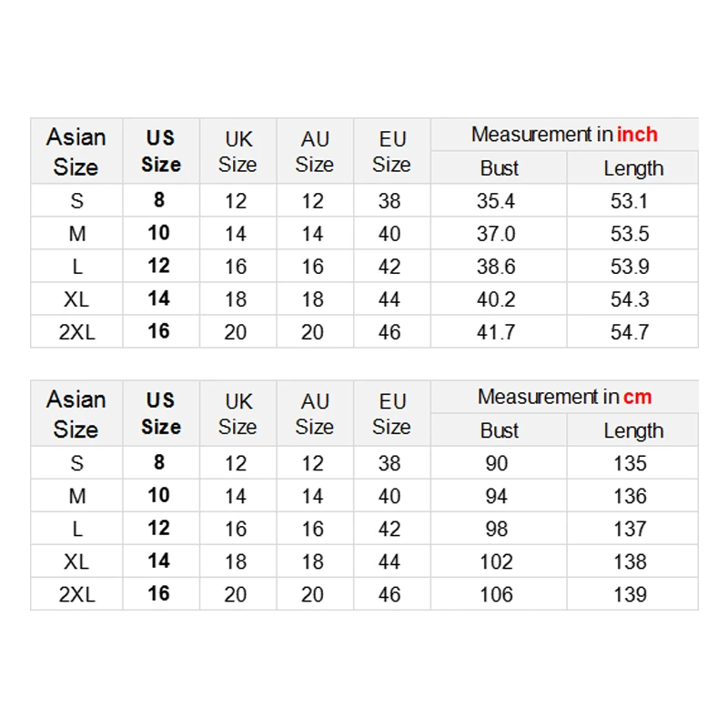Click the 'Length' header in cm table
Screen dimensions: 728x728
(633, 430)
